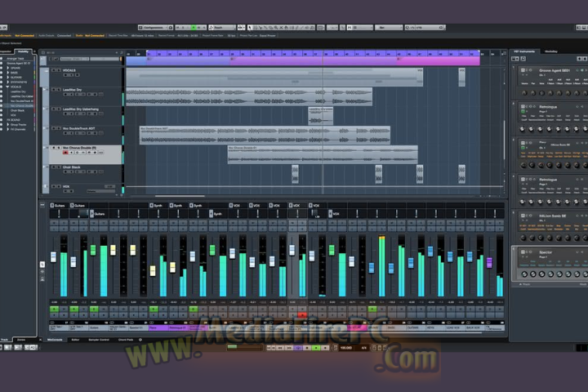The image size is (588, 392).
Task: Click the horizontal scrollbar below the track area
Action: pos(180,196)
